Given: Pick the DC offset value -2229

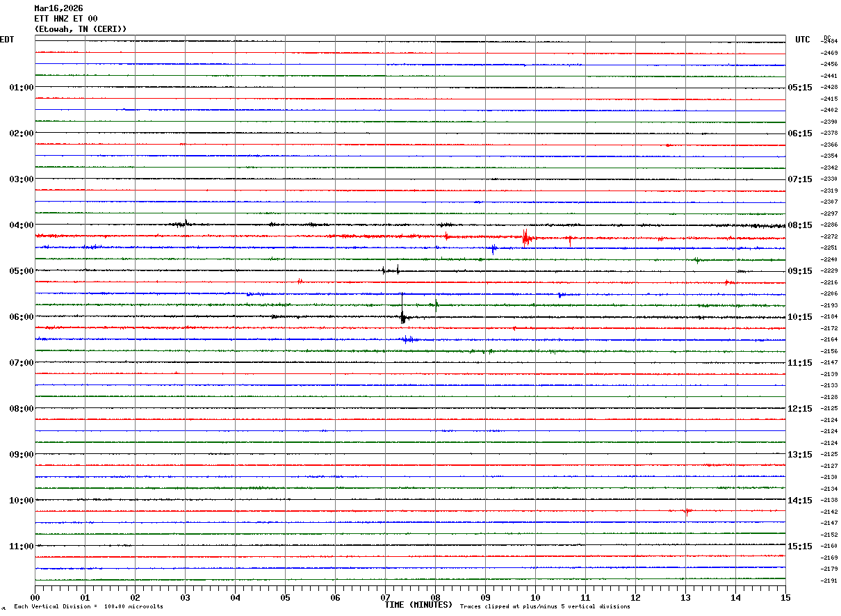Looking at the screenshot, I should coord(829,271).
